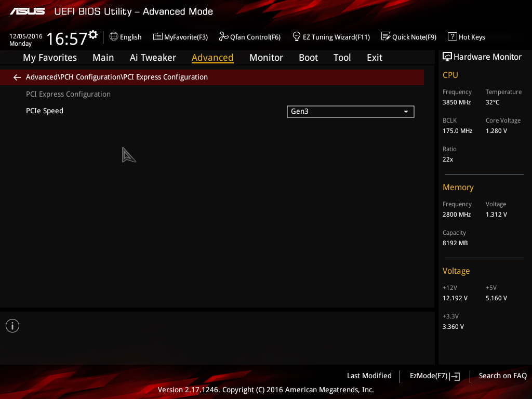Click the Quick Note pencil icon
This screenshot has width=532, height=399.
386,36
